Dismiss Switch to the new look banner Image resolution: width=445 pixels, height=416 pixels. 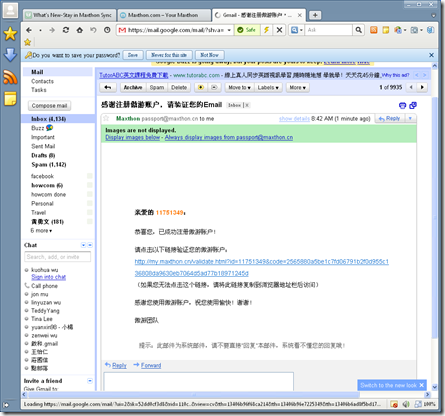pos(421,385)
